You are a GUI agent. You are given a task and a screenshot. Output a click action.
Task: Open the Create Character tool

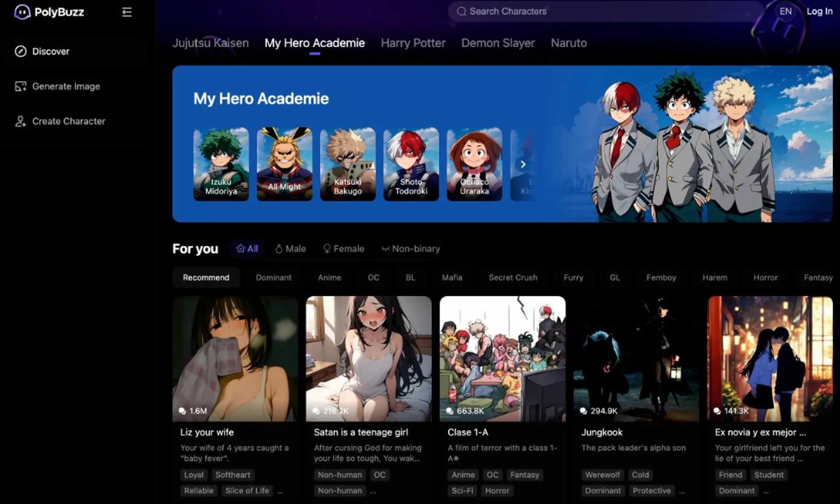pyautogui.click(x=69, y=121)
